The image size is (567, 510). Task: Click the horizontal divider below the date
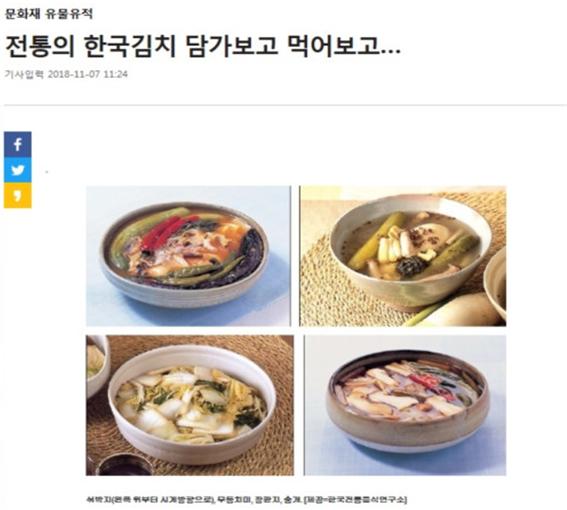285,105
